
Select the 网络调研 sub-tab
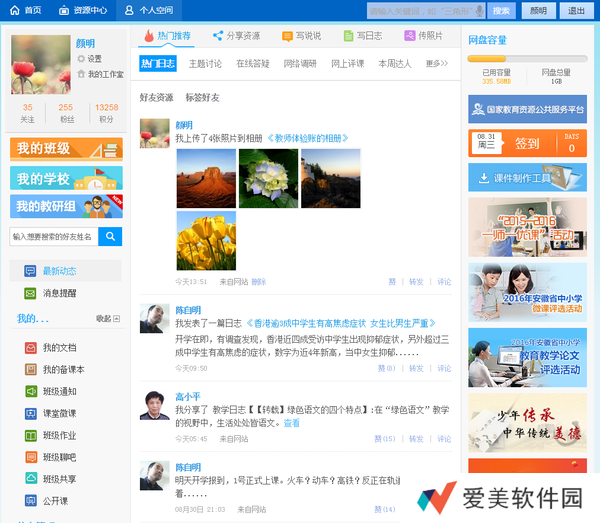(300, 64)
